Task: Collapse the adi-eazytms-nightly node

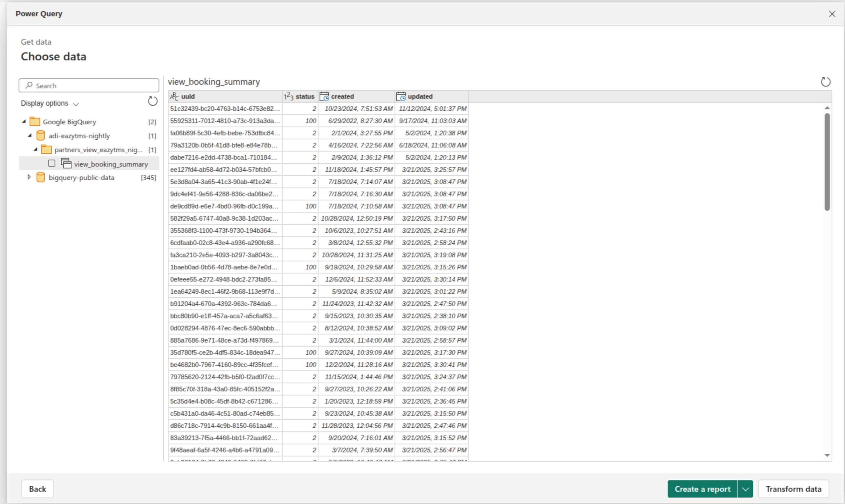Action: click(30, 136)
